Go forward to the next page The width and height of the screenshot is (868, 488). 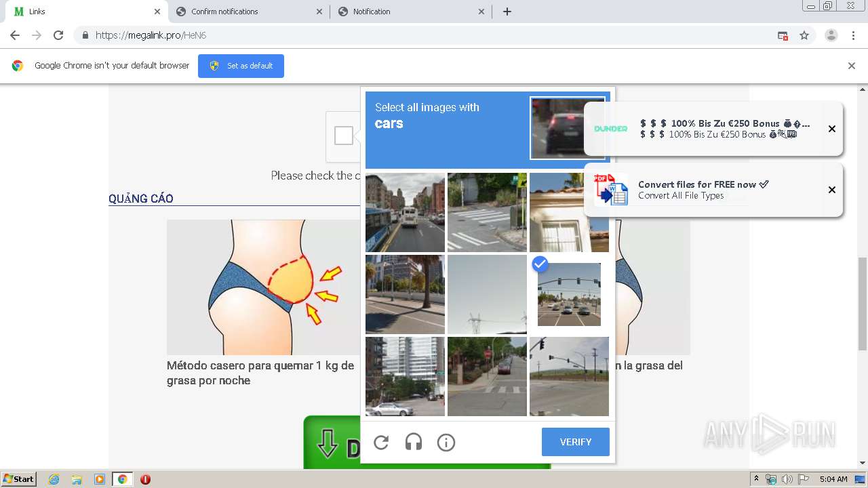[x=37, y=35]
